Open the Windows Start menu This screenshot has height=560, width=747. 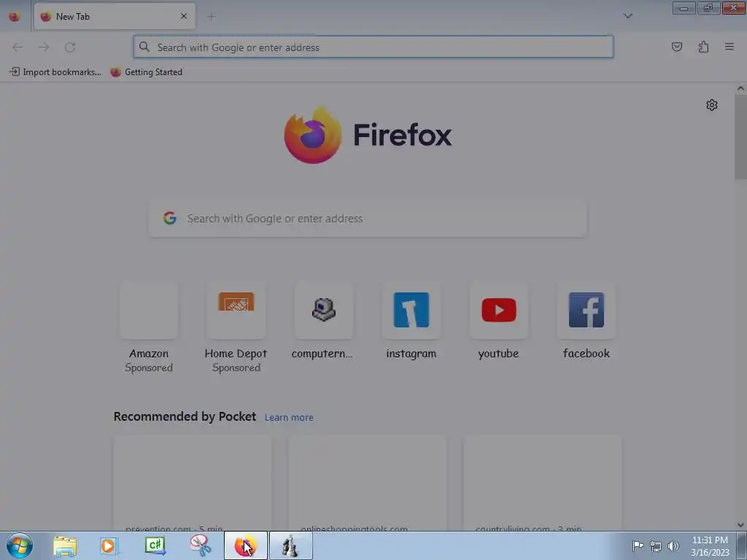(x=20, y=545)
